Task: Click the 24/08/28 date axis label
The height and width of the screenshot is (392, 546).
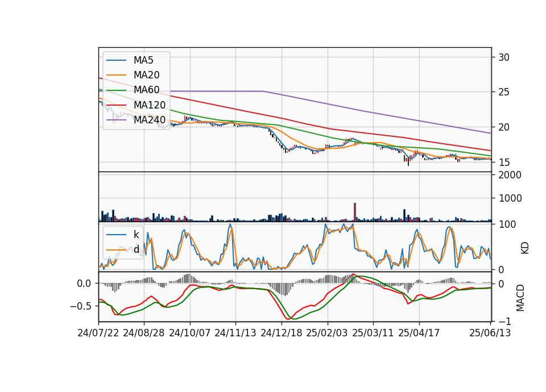Action: coord(144,333)
